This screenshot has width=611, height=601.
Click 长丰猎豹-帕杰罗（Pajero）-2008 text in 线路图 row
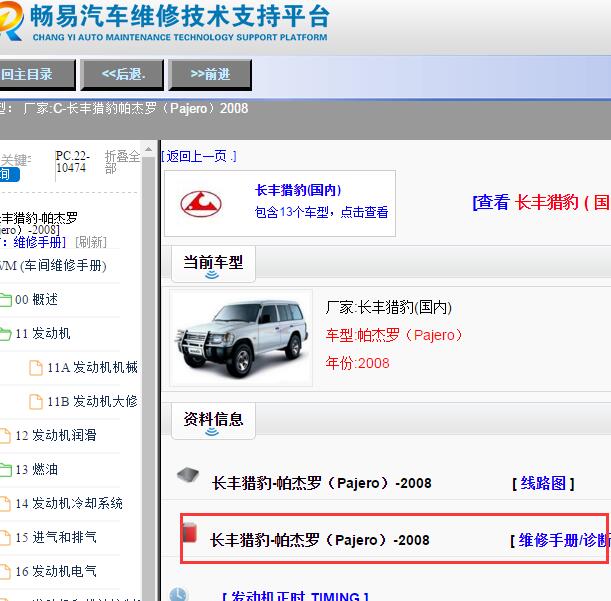[322, 483]
